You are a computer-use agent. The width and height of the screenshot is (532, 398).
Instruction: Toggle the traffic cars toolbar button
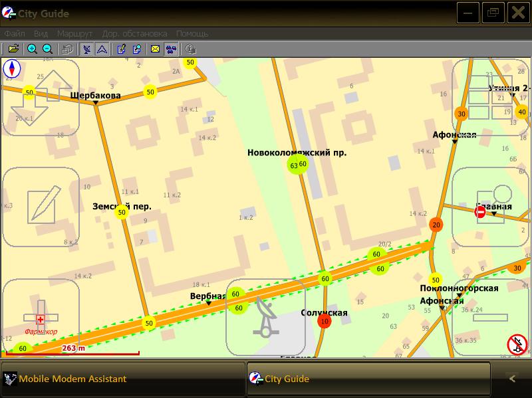171,49
